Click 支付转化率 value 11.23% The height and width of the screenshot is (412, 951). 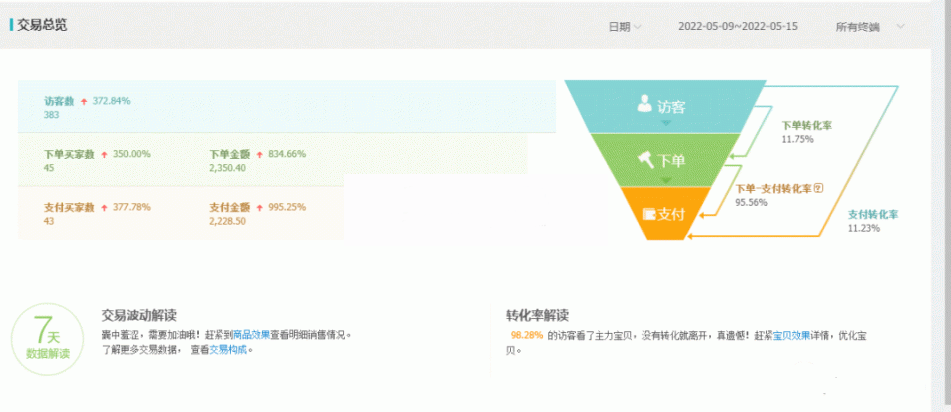864,228
